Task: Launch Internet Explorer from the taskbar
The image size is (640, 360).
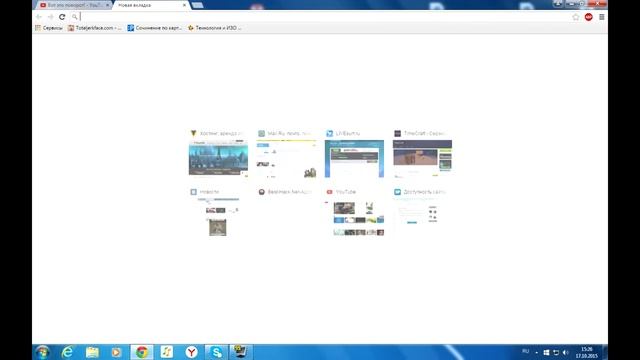Action: (x=67, y=352)
